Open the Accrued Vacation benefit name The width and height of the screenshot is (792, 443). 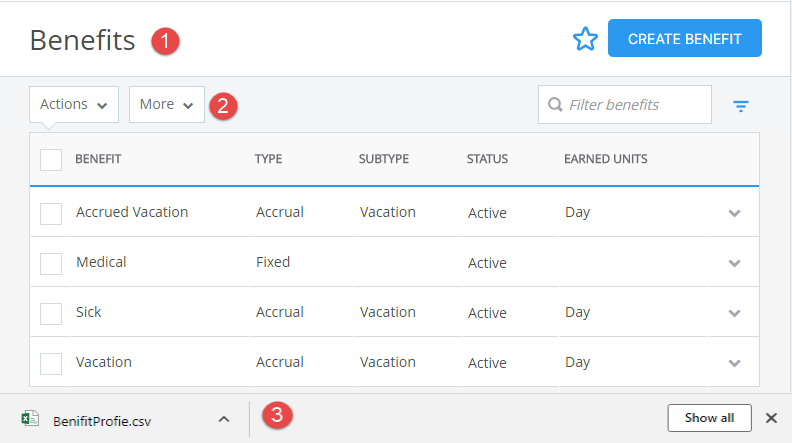click(x=132, y=212)
